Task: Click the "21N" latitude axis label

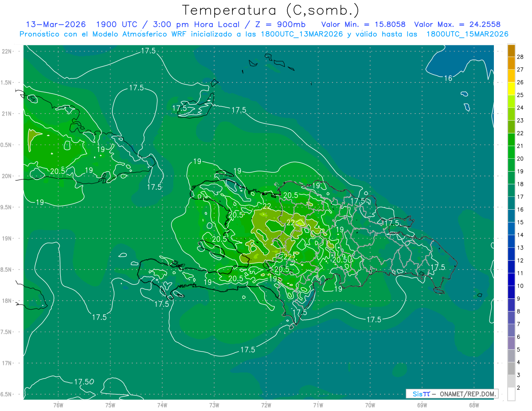Action: tap(7, 114)
